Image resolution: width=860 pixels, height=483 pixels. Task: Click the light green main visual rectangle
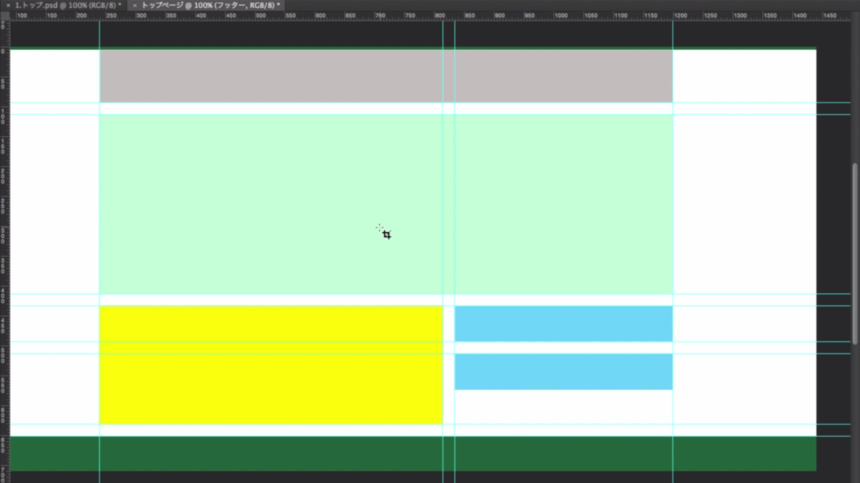pos(386,204)
